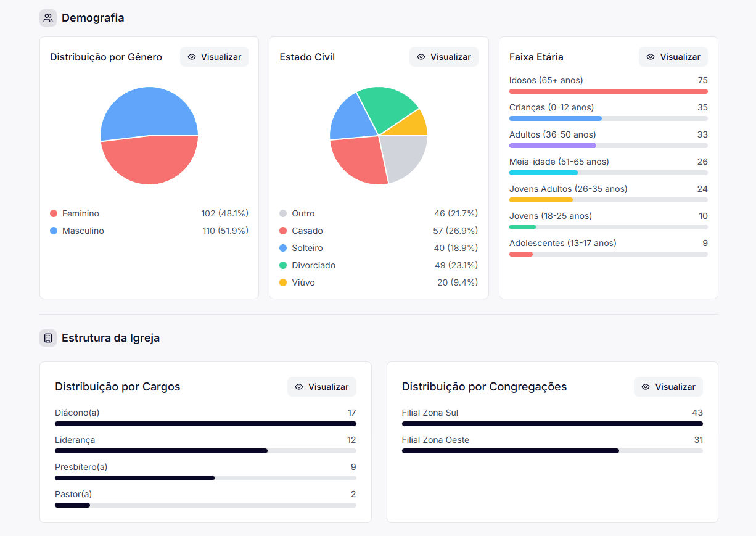Click the 'Diácono(a)' row label
The width and height of the screenshot is (756, 536).
tap(77, 413)
